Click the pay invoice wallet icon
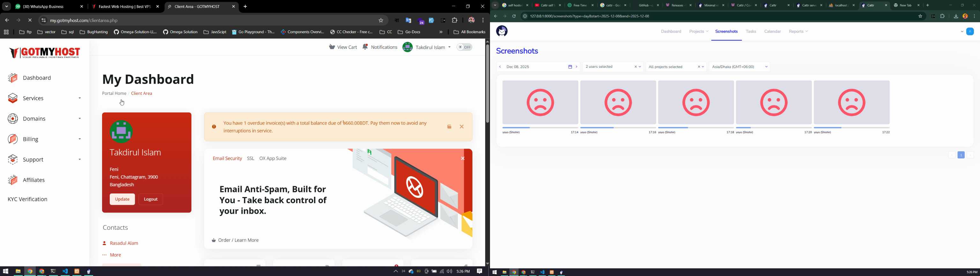Screen dimensions: 980x276 (449, 127)
